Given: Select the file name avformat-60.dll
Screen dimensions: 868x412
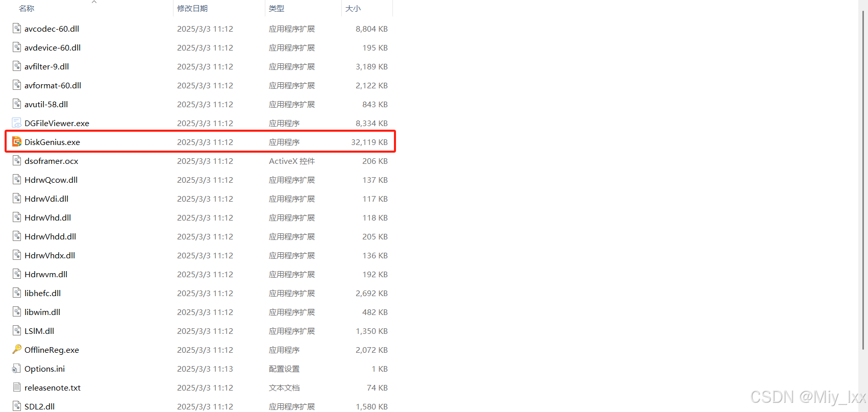Looking at the screenshot, I should 53,86.
